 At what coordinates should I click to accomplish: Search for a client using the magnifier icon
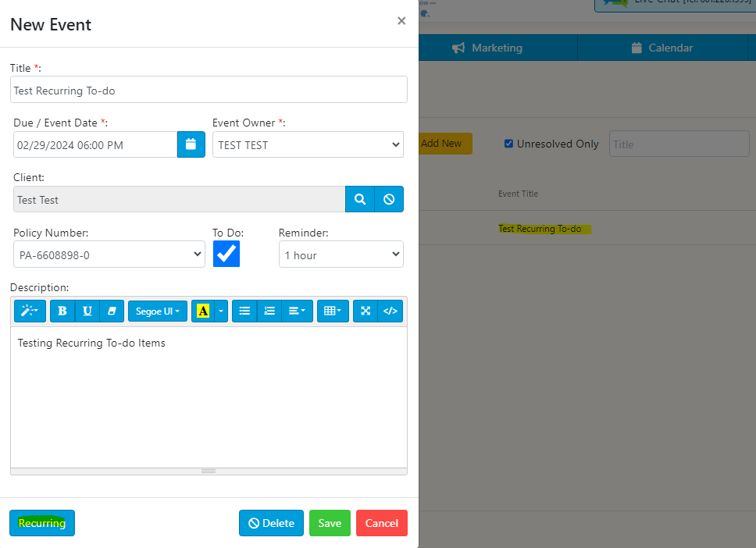tap(360, 199)
